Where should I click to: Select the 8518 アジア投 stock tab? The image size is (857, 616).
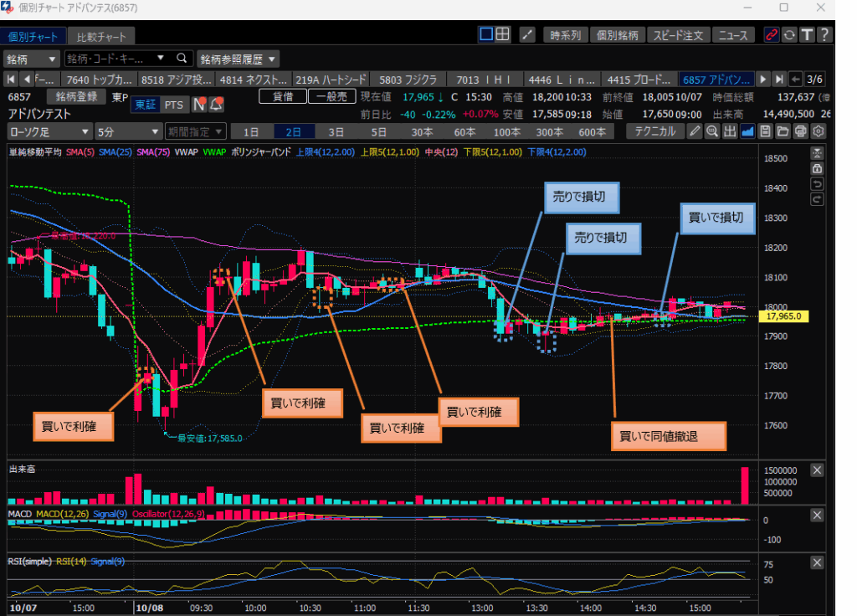177,80
